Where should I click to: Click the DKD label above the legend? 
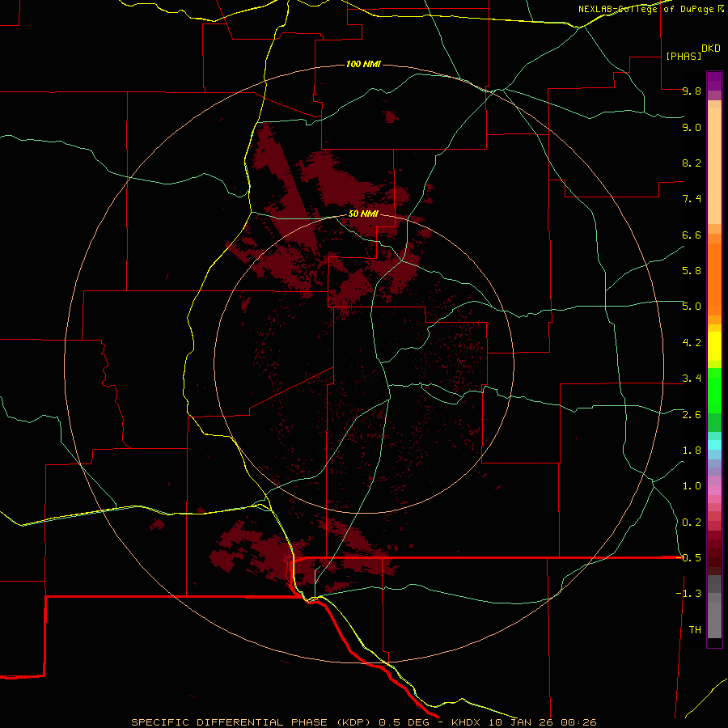[710, 49]
